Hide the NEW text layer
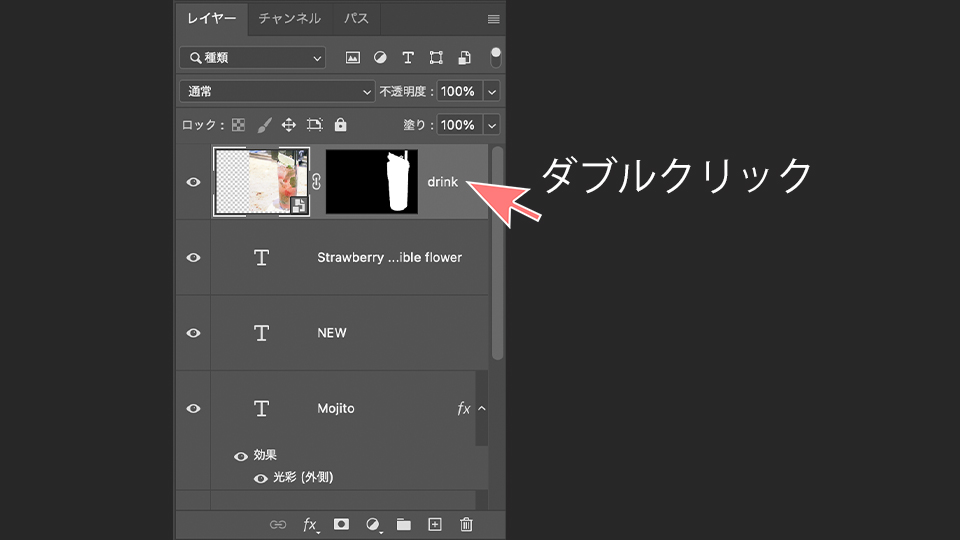960x540 pixels. point(193,333)
